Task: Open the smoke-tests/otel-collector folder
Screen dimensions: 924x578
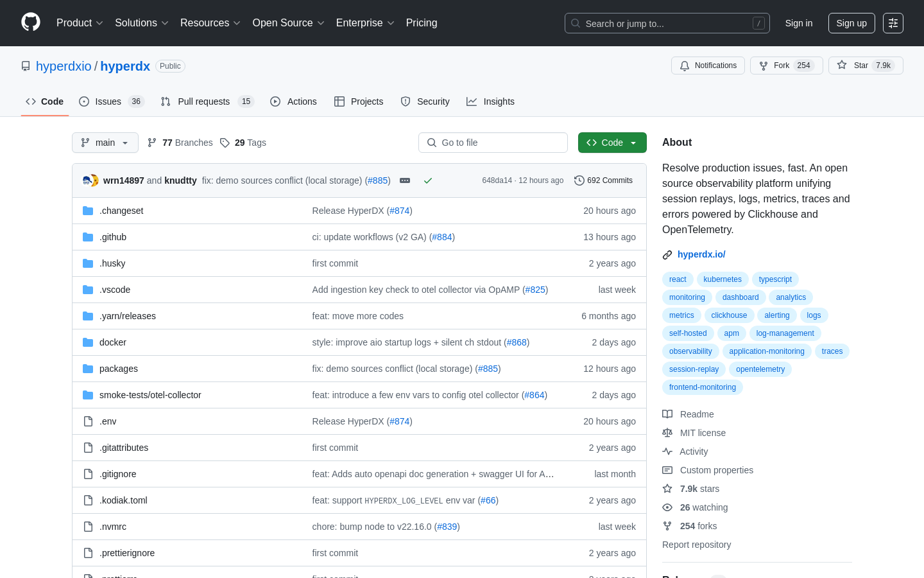Action: pos(150,395)
